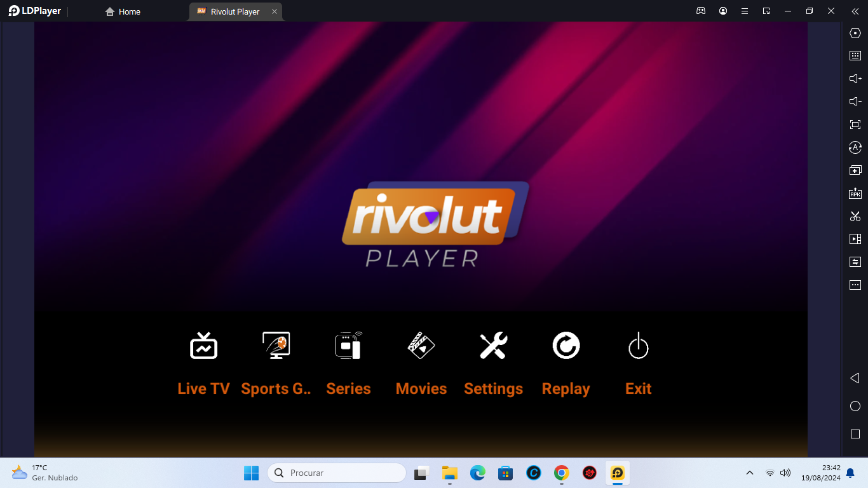Click LDPlayer volume down icon

(855, 102)
